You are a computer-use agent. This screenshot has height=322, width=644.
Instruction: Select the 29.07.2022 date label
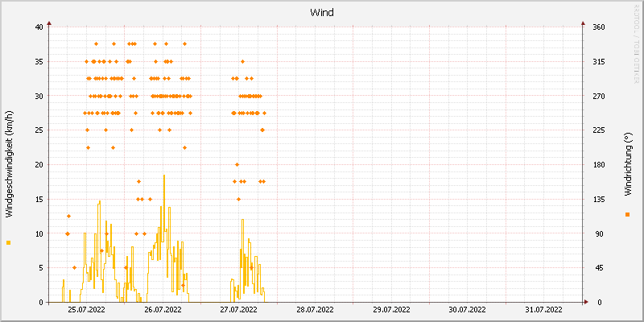coord(391,309)
